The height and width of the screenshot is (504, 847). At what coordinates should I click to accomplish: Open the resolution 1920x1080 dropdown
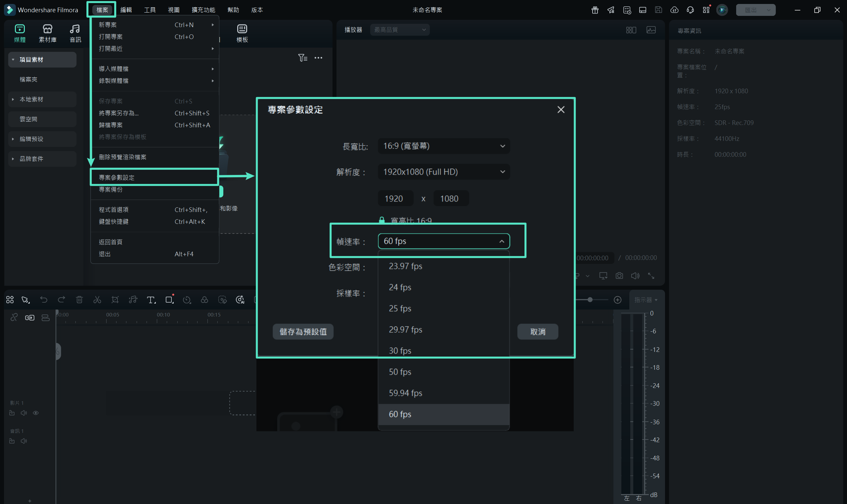(x=443, y=172)
